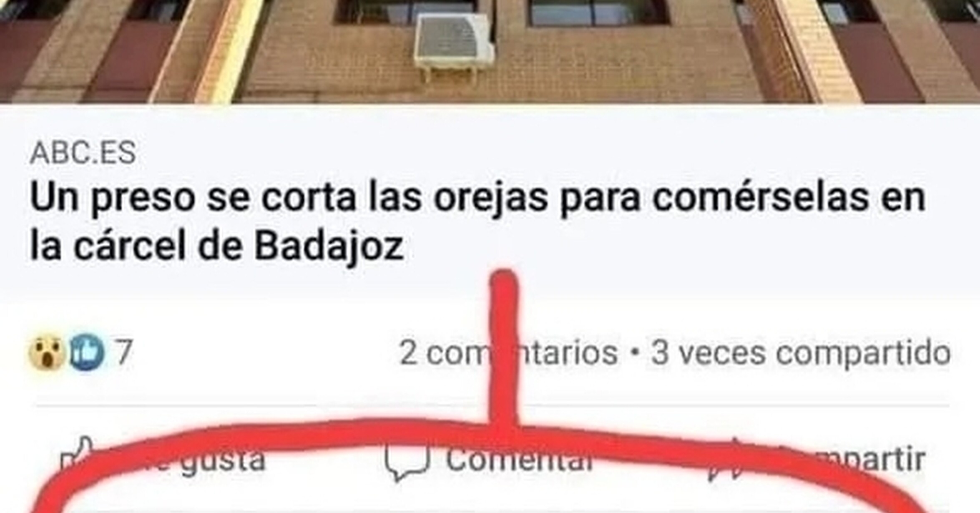Open the 3 veces compartido link
This screenshot has height=513, width=980.
tap(801, 354)
